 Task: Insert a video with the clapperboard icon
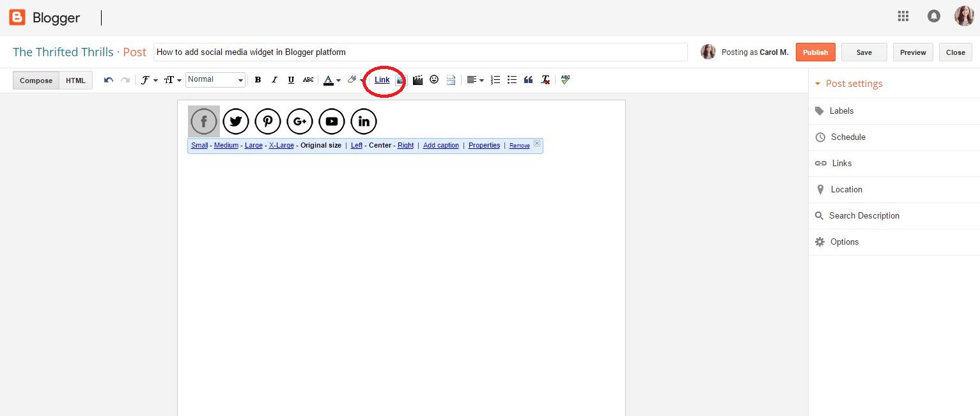tap(417, 79)
